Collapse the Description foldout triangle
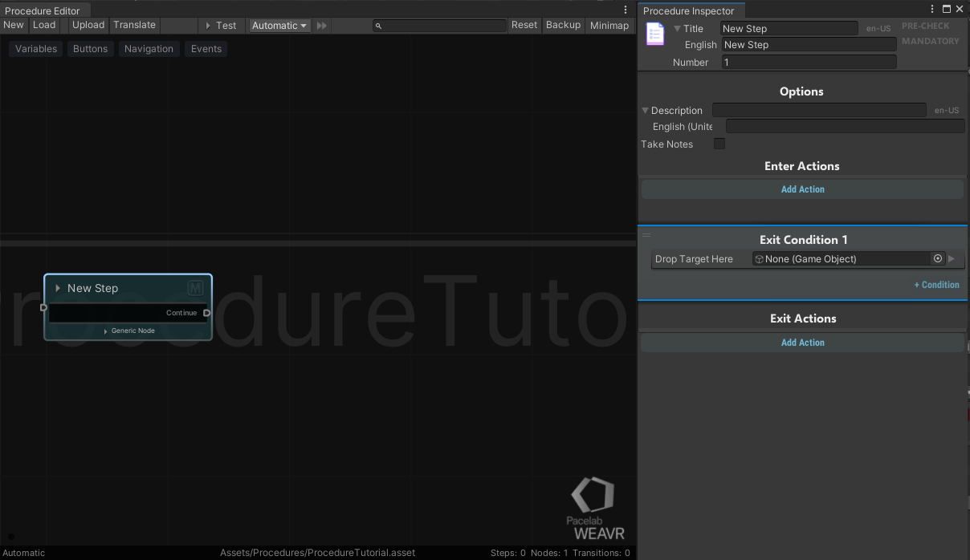 [645, 110]
